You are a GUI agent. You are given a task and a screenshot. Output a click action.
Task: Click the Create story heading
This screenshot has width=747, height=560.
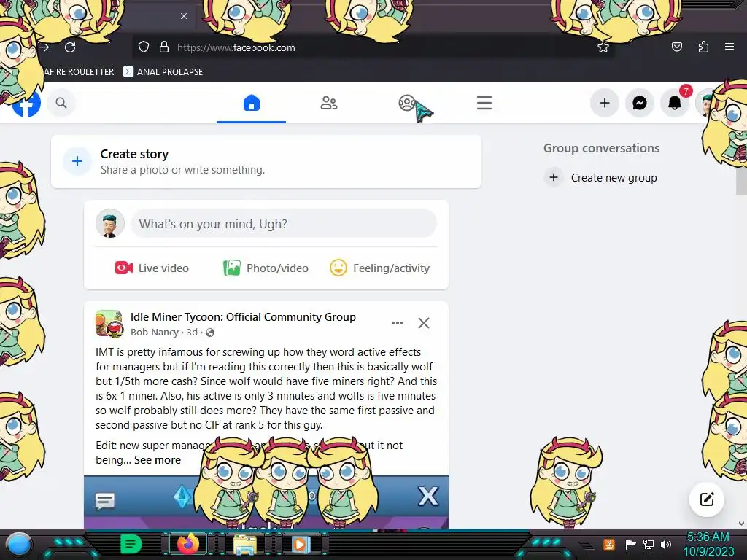pyautogui.click(x=134, y=154)
